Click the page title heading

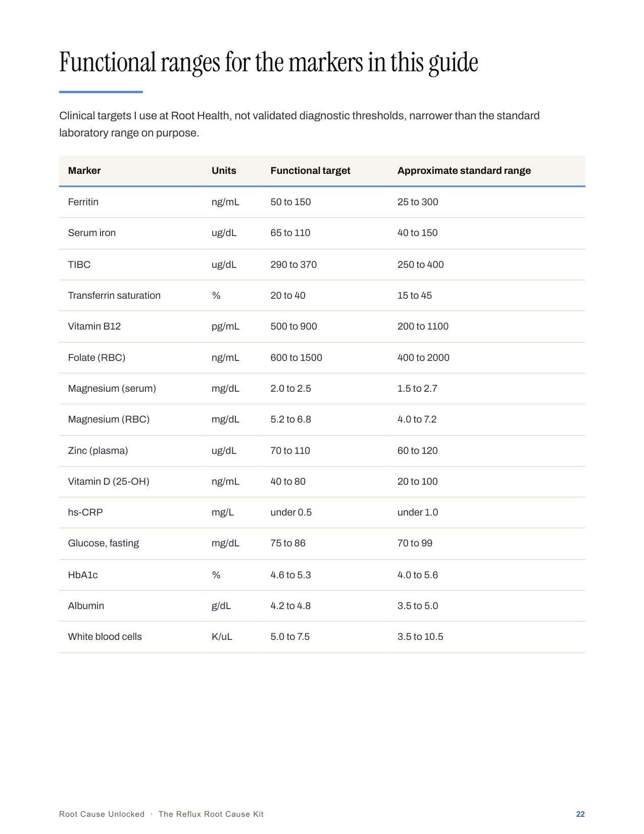(269, 63)
